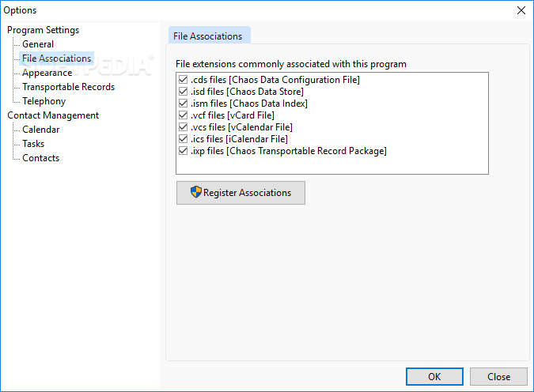Click the Register Associations button

tap(240, 193)
